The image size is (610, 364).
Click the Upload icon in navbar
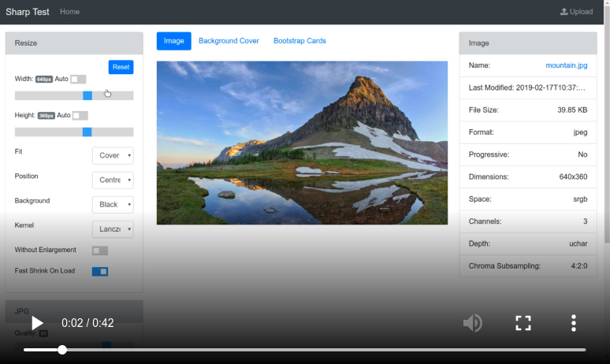[x=564, y=12]
